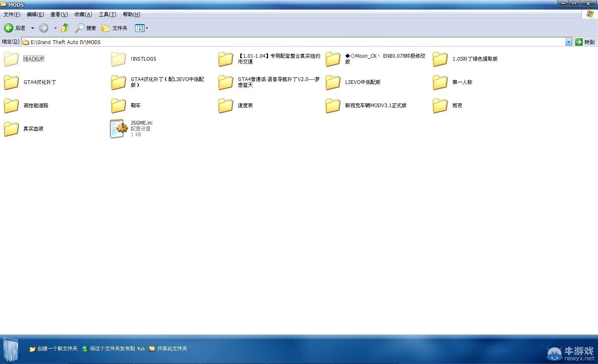
Task: Open the 帮助(H) menu
Action: pos(131,14)
